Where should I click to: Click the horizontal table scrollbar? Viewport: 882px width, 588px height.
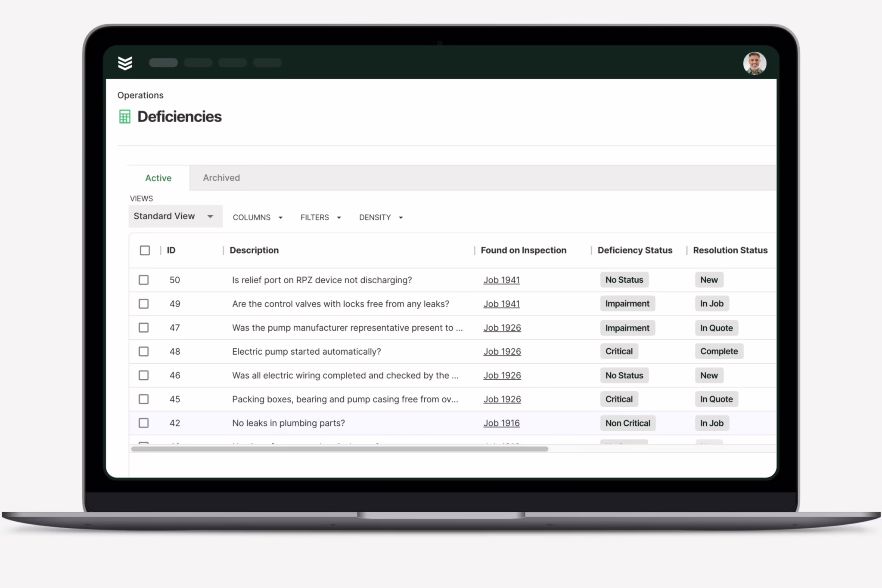[339, 449]
